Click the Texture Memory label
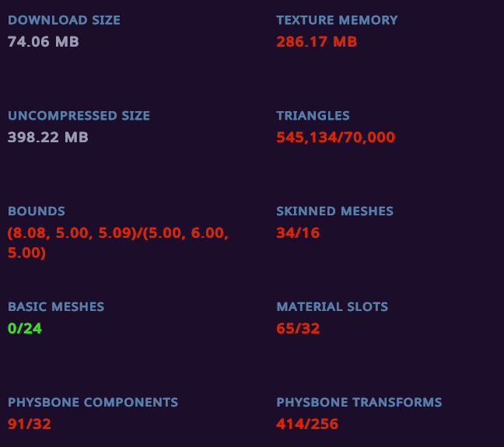 (337, 20)
